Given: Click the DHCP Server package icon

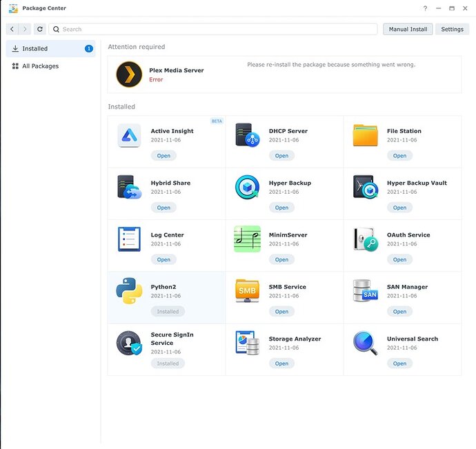Looking at the screenshot, I should pyautogui.click(x=248, y=135).
